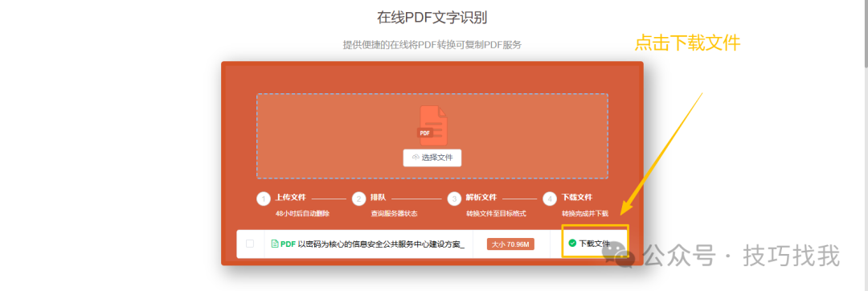Click the text 查询服务器状态
Viewport: 868px width, 291px height.
394,214
